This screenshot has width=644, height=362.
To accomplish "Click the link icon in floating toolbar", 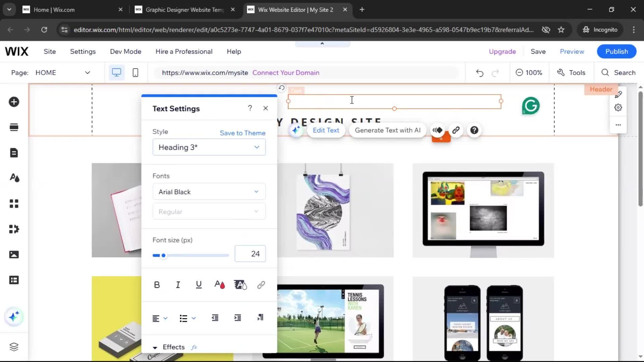I will click(x=456, y=130).
